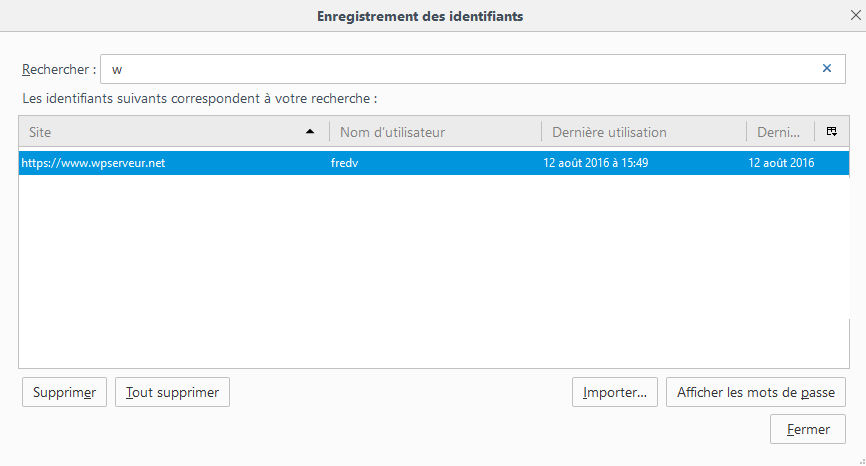This screenshot has width=866, height=466.
Task: Close the dialog with Fermer
Action: (x=808, y=429)
